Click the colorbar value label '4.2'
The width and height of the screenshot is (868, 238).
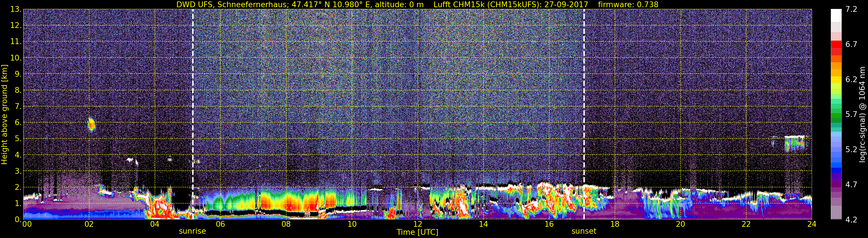(851, 220)
